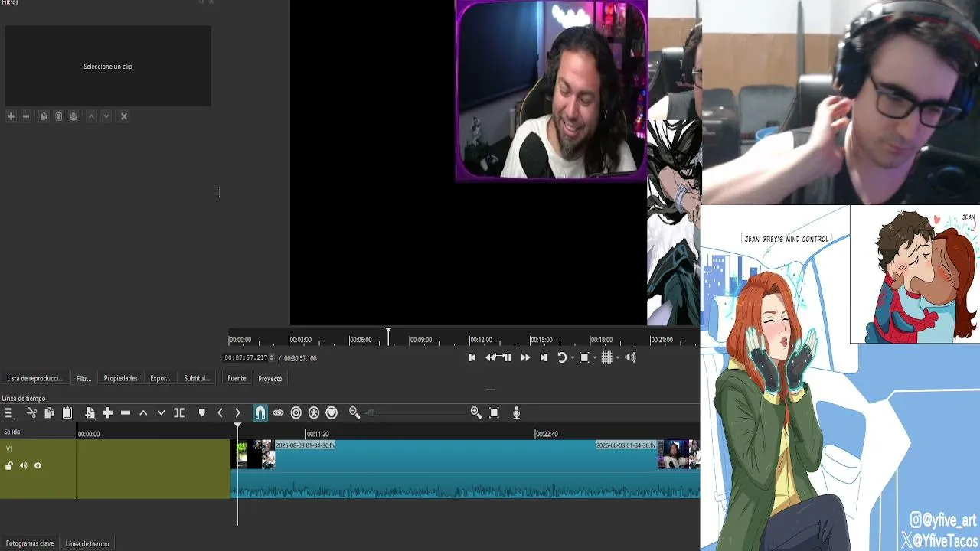Mute the V1 track audio

coord(23,465)
